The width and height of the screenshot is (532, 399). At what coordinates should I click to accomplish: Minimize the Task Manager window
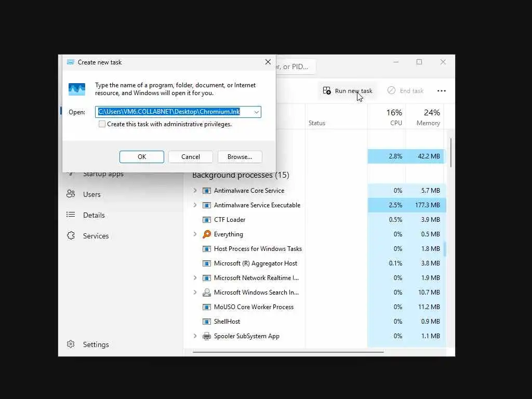click(395, 62)
